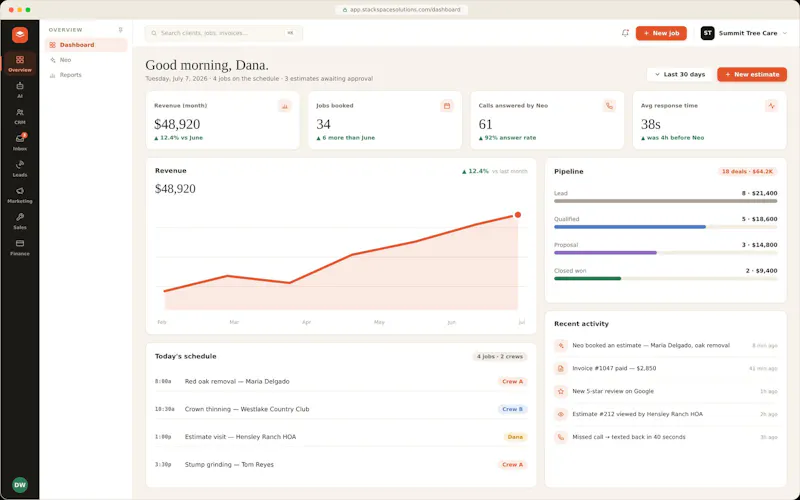800x500 pixels.
Task: Click the 18 deals · $64.2K badge
Action: click(747, 171)
